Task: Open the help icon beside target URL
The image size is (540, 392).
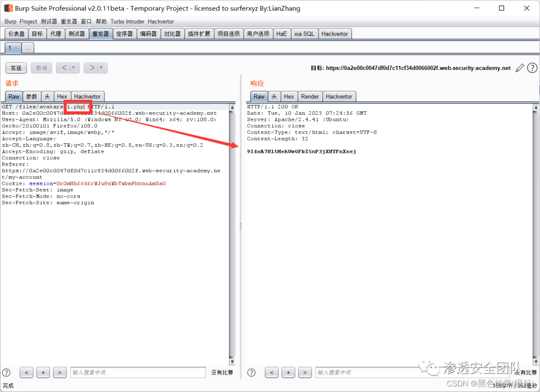Action: [x=532, y=68]
